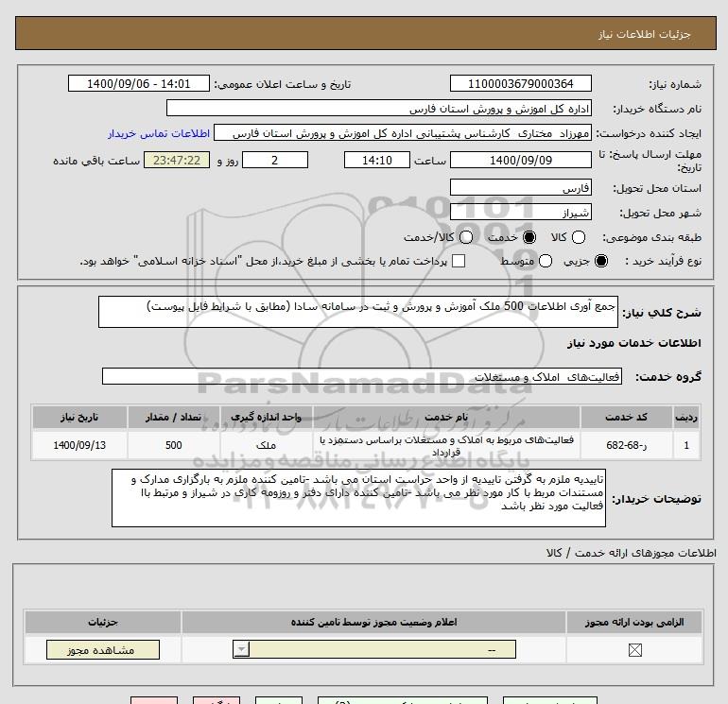Screen dimensions: 728x704
Task: Click the مشاهده مجوز button
Action: [103, 650]
